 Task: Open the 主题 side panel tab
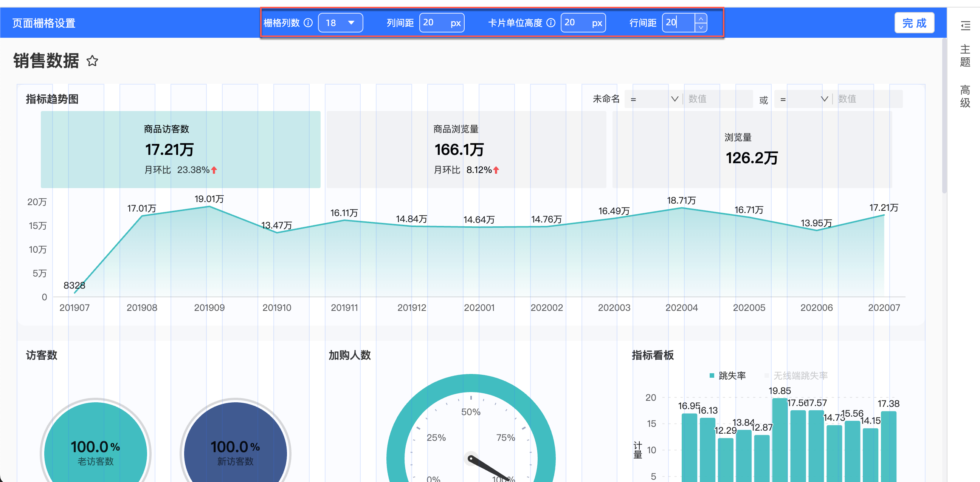click(965, 56)
